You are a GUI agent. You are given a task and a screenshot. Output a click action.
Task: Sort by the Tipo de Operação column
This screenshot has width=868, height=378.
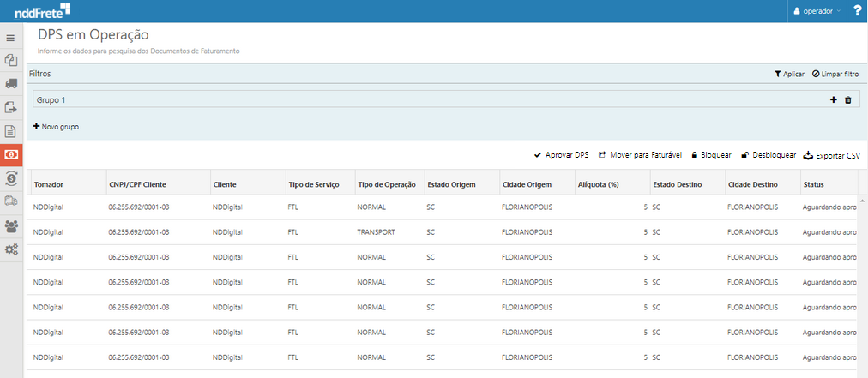tap(386, 184)
